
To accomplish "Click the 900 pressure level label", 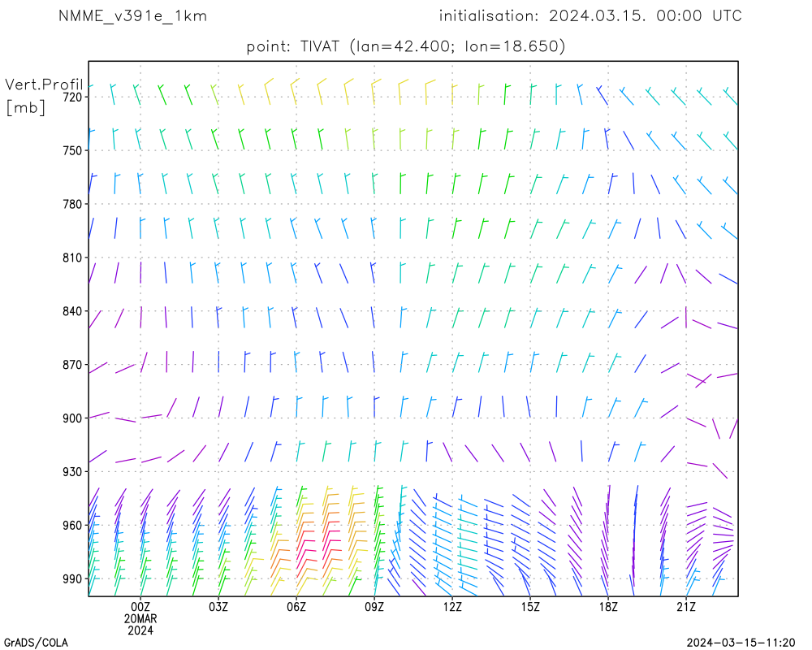I will (x=72, y=418).
